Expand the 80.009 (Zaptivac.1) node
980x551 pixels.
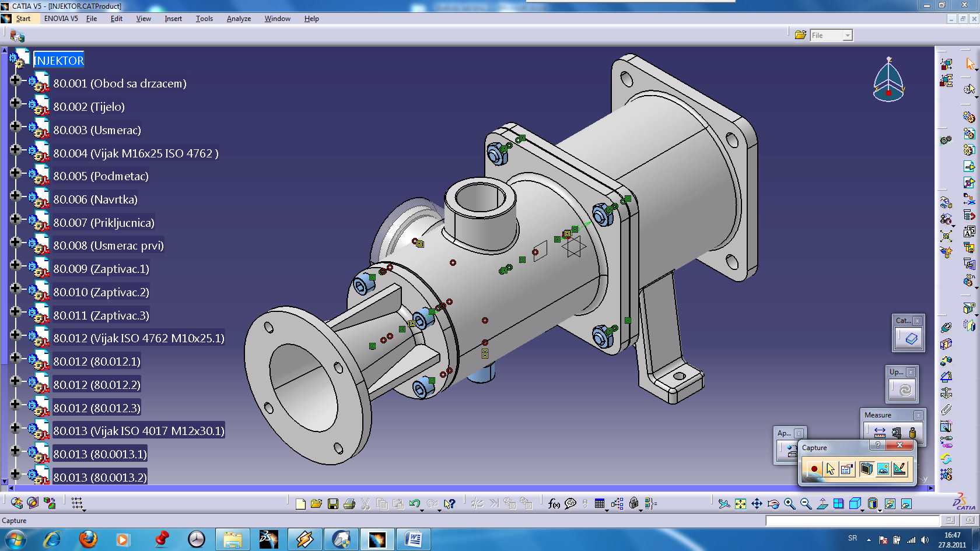tap(16, 265)
